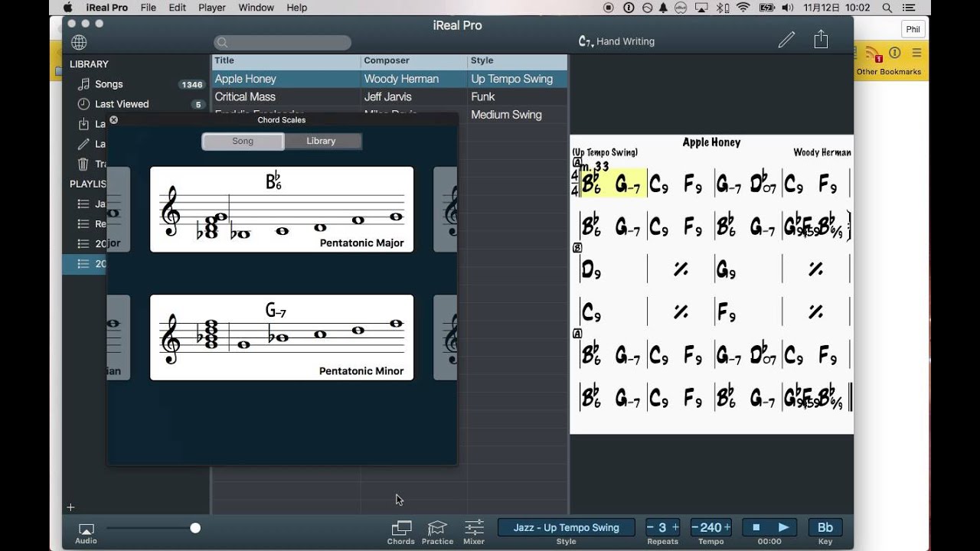The width and height of the screenshot is (980, 551).
Task: Open the Mixer icon
Action: [x=474, y=533]
